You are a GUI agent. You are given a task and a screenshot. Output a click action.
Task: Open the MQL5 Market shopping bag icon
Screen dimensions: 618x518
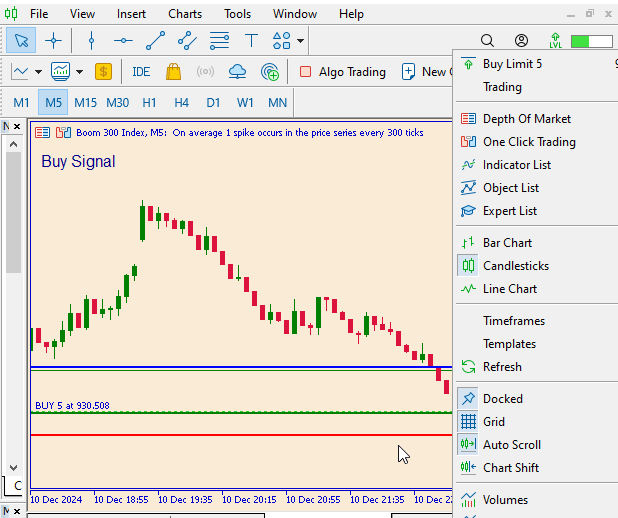click(x=173, y=72)
